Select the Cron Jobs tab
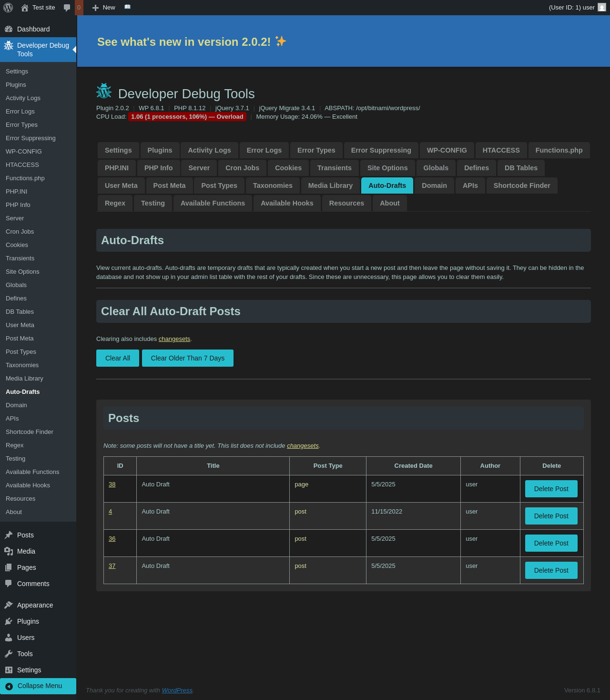This screenshot has height=700, width=610. point(242,168)
